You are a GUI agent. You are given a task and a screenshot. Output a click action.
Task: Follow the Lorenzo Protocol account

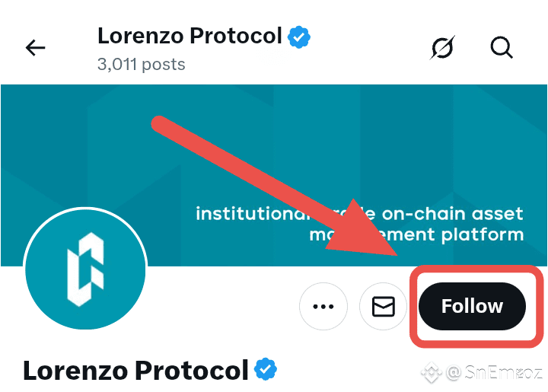pos(472,307)
